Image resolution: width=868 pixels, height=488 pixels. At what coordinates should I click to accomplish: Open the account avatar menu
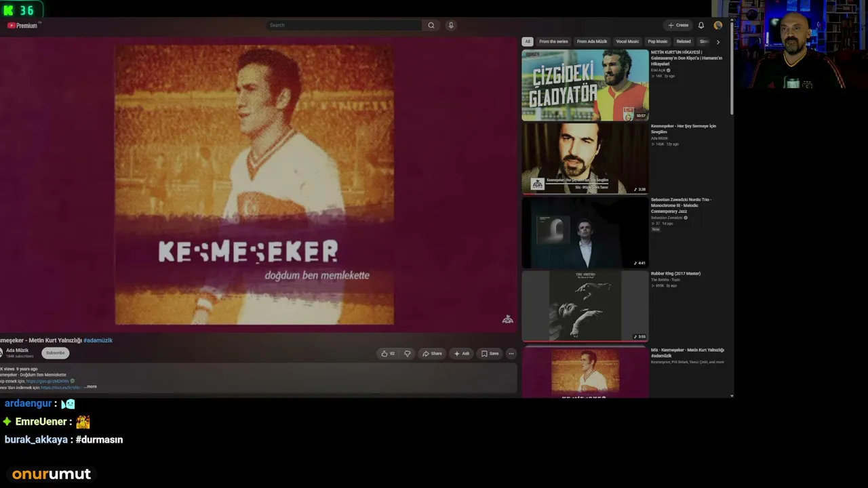(x=718, y=25)
